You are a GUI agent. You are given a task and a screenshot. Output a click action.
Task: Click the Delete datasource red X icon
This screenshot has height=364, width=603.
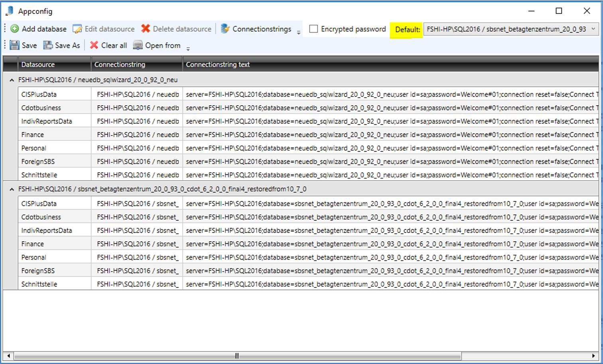(x=146, y=29)
